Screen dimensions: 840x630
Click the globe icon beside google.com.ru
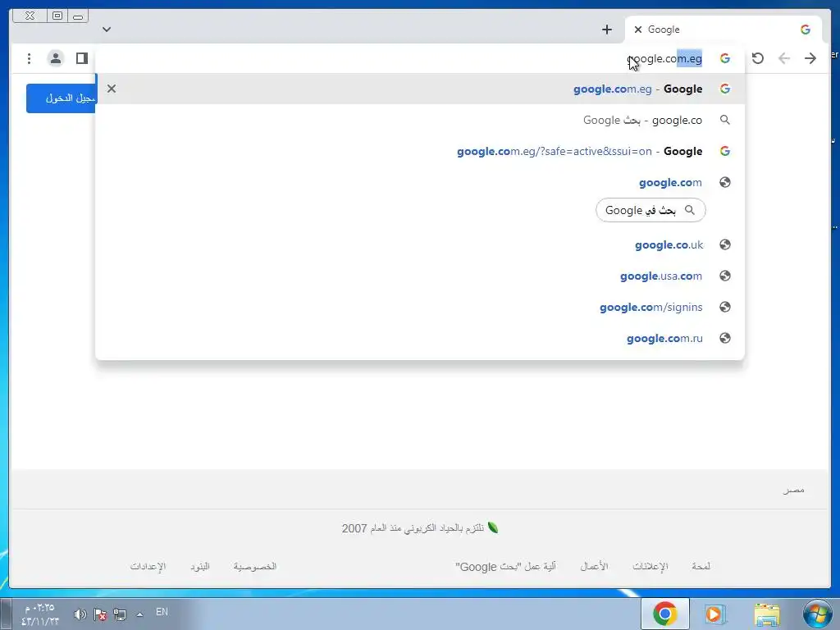click(x=725, y=338)
